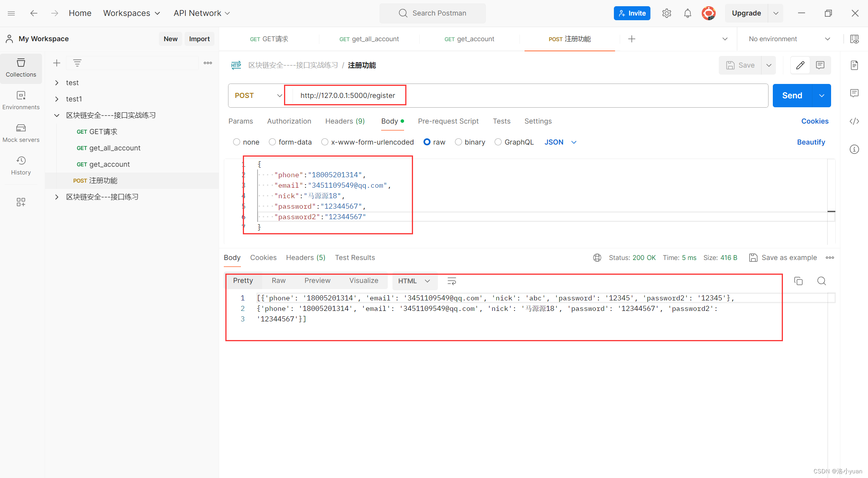Open the Cookies link
This screenshot has width=868, height=478.
[x=815, y=121]
